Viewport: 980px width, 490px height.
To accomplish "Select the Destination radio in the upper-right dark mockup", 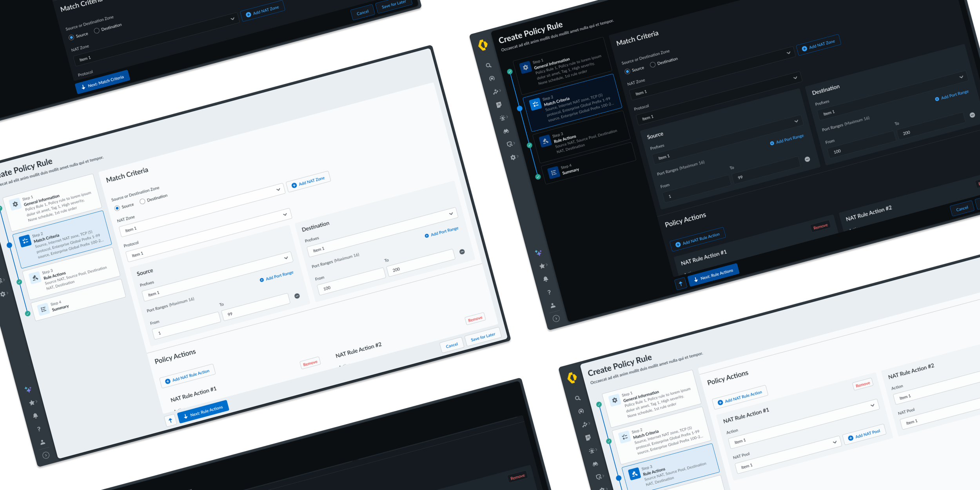I will pos(653,65).
